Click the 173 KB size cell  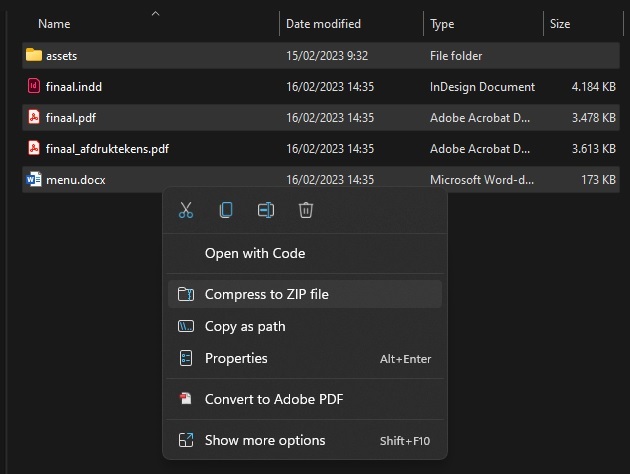coord(598,180)
